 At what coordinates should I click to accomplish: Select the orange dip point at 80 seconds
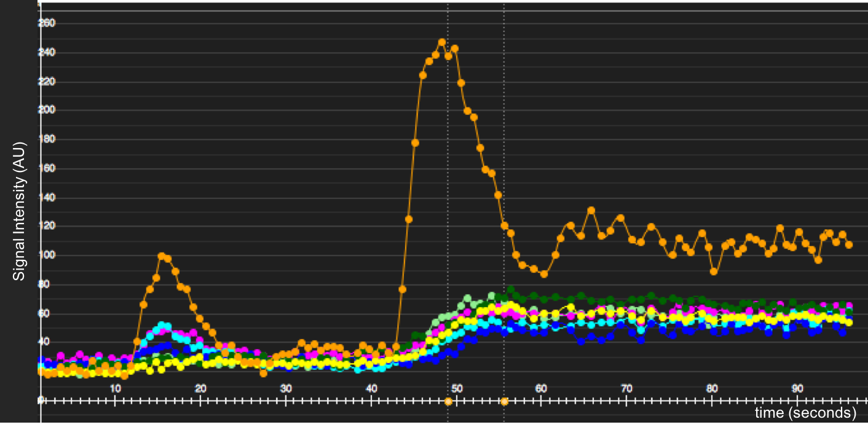click(713, 271)
